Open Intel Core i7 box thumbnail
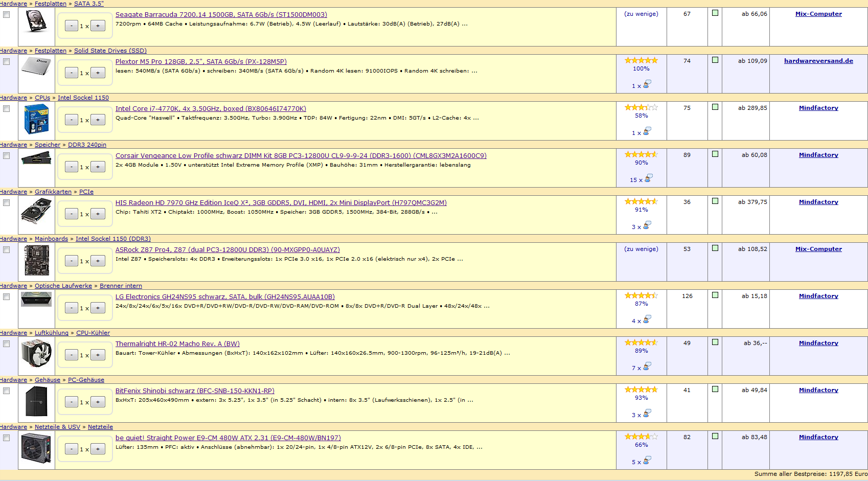Viewport: 868px width, 481px height. (36, 119)
